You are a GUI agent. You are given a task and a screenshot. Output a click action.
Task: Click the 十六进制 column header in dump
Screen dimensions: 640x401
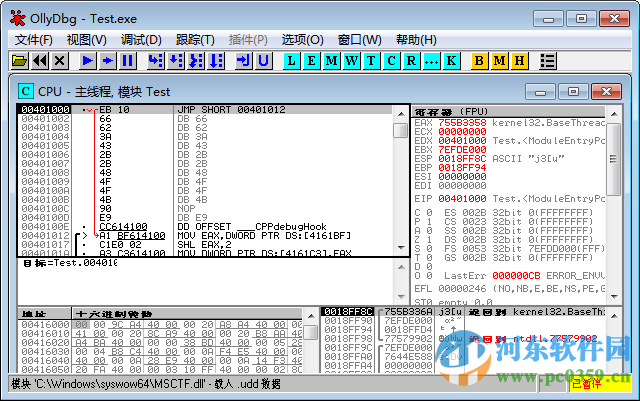tap(187, 314)
